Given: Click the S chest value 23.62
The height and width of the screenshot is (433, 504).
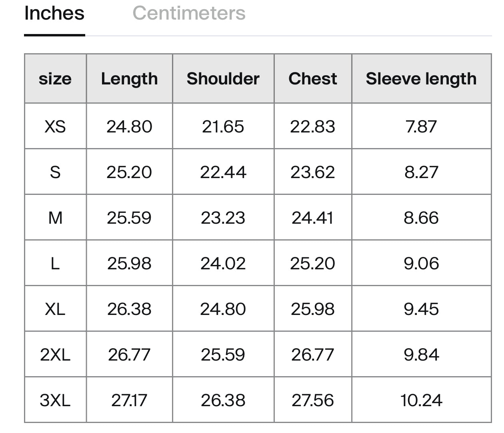Looking at the screenshot, I should [x=312, y=172].
